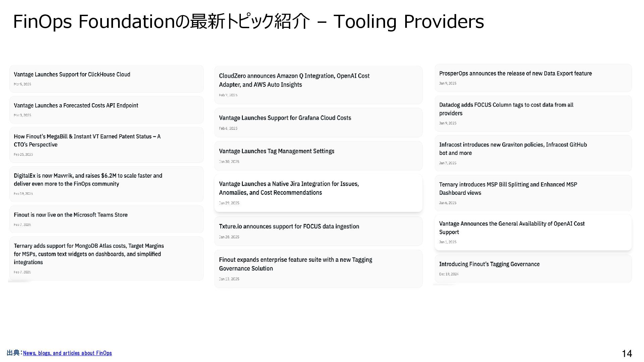The width and height of the screenshot is (644, 362).
Task: Select Introducing Finout's Tagging Governance article
Action: [533, 268]
